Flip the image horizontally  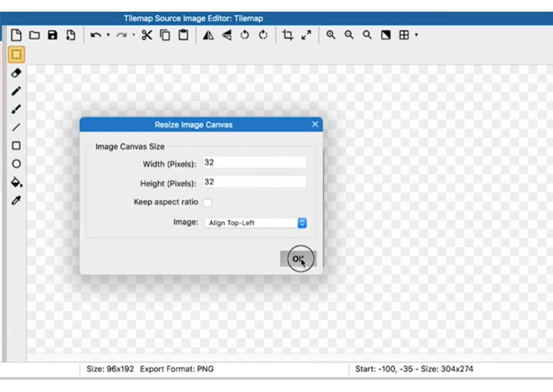(x=208, y=36)
